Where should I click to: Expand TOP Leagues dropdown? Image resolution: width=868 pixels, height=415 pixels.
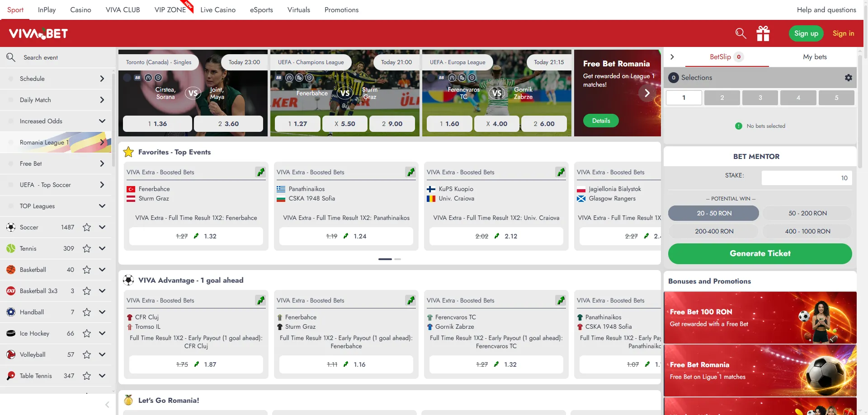coord(102,206)
